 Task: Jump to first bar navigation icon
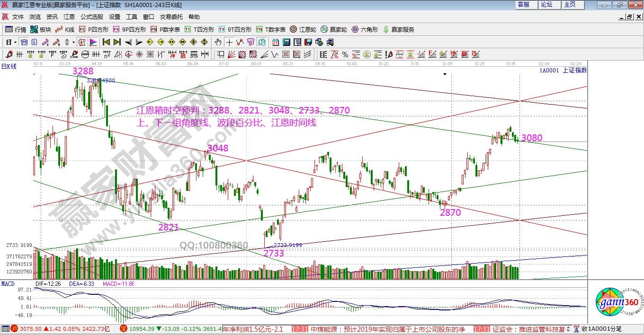106,42
